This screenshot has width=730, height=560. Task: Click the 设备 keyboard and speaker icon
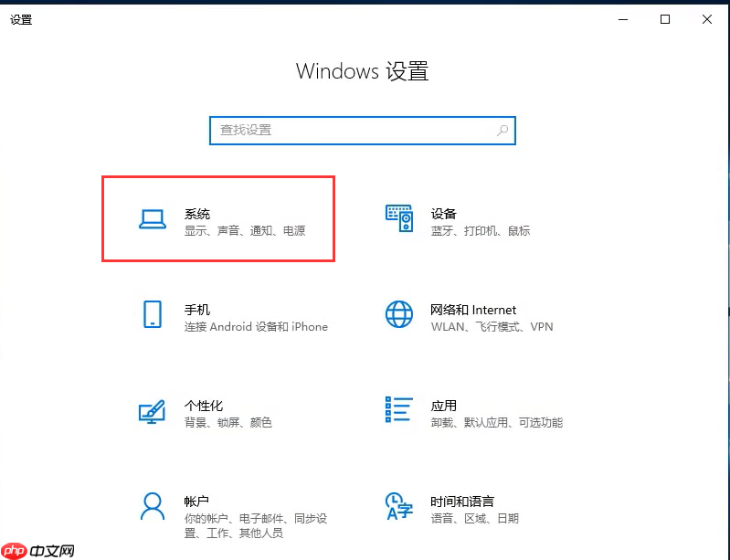[399, 218]
